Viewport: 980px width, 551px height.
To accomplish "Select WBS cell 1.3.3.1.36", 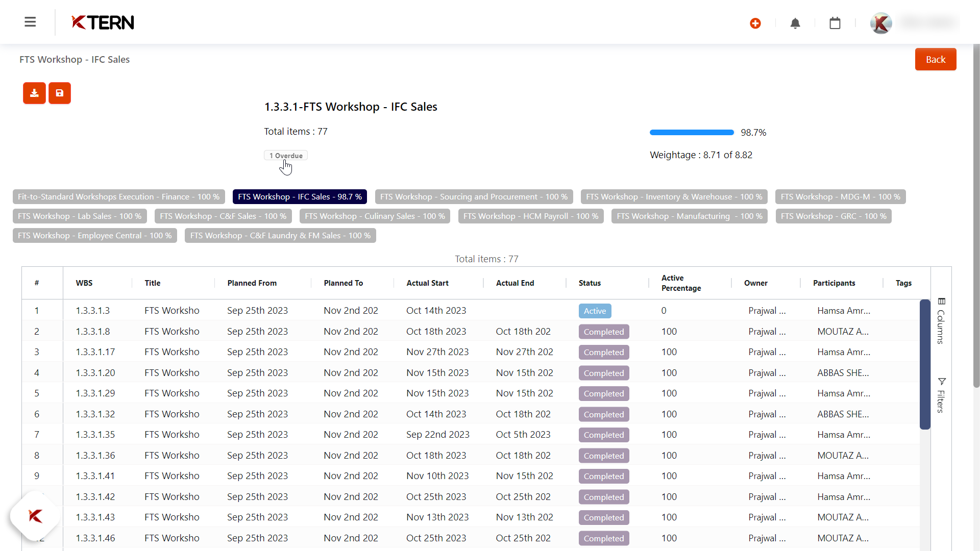I will click(x=95, y=456).
